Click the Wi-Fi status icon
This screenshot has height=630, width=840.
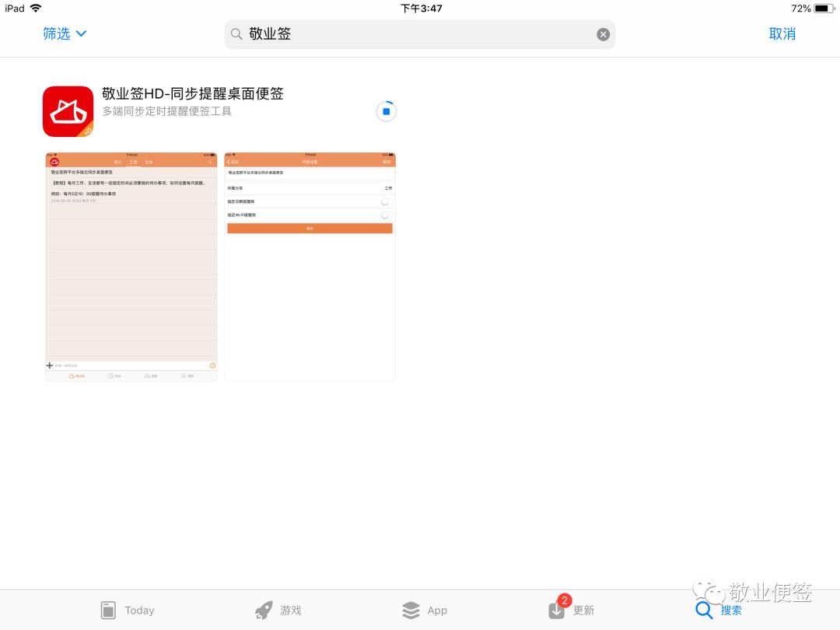coord(36,8)
